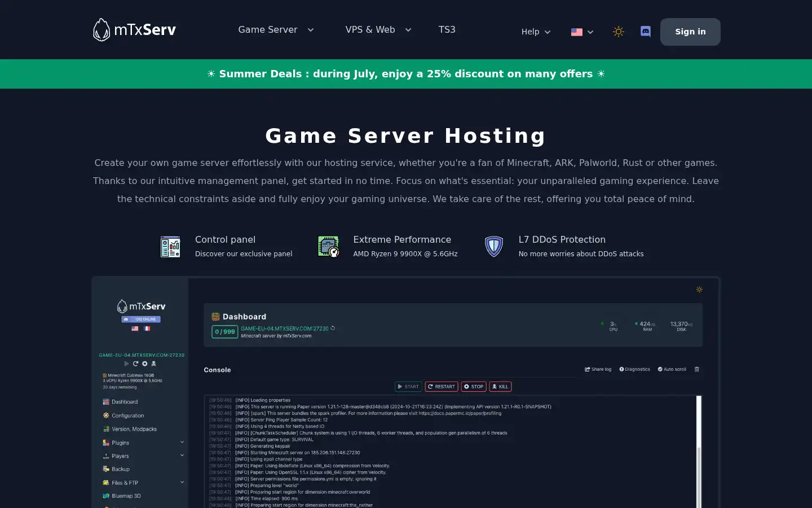Click the small play icon under the sidebar address
Viewport: 812px width, 508px height.
click(x=126, y=364)
